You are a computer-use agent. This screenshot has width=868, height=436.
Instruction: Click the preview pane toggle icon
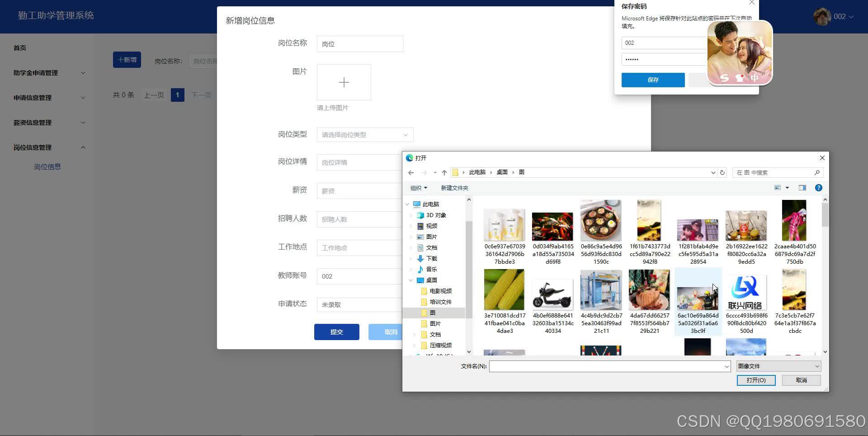(802, 188)
